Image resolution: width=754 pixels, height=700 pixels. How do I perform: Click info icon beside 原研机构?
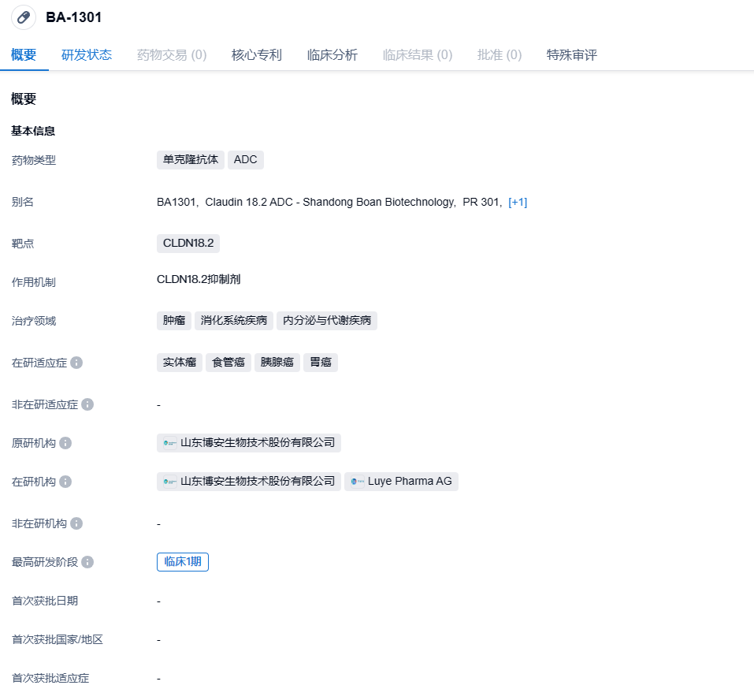(x=65, y=443)
